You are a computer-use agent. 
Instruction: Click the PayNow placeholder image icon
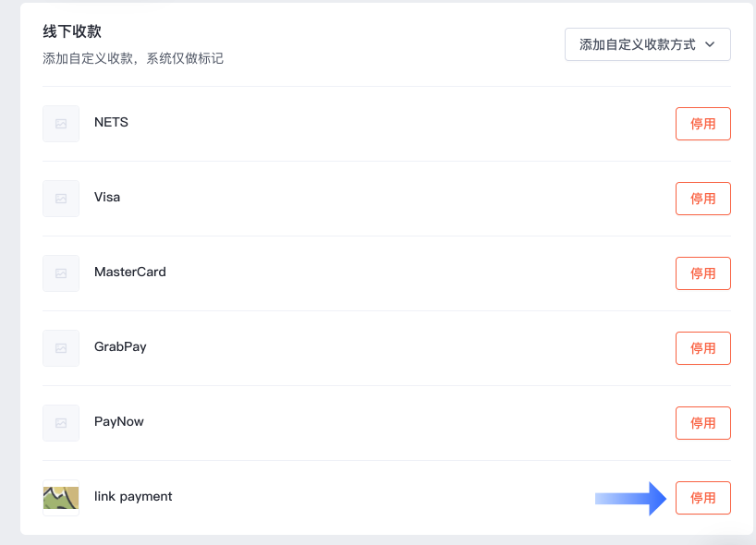click(x=61, y=422)
